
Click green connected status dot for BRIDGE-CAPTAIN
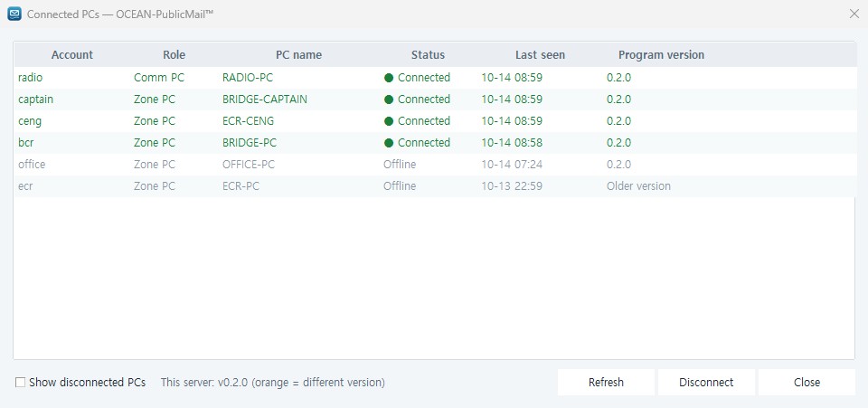389,100
